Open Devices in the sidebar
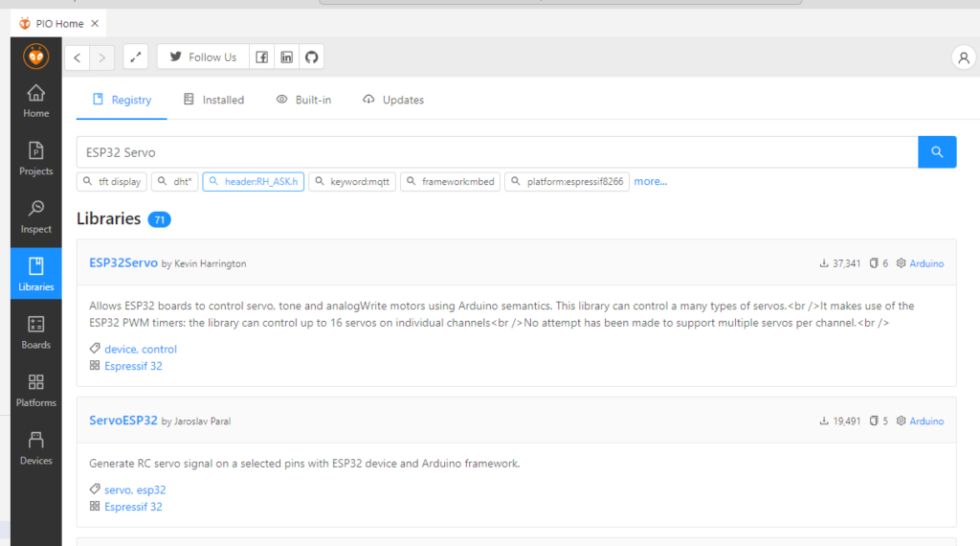Screen dimensions: 980x546 [x=35, y=448]
